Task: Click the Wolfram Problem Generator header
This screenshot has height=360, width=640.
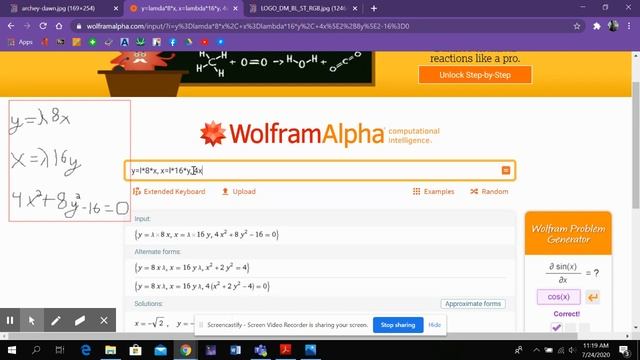Action: point(568,233)
